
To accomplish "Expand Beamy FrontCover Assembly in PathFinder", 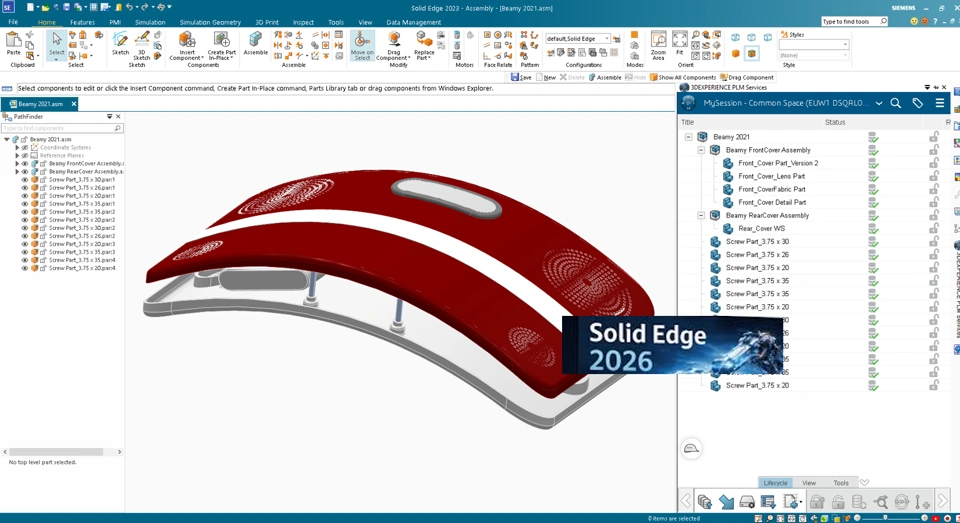I will [x=17, y=164].
